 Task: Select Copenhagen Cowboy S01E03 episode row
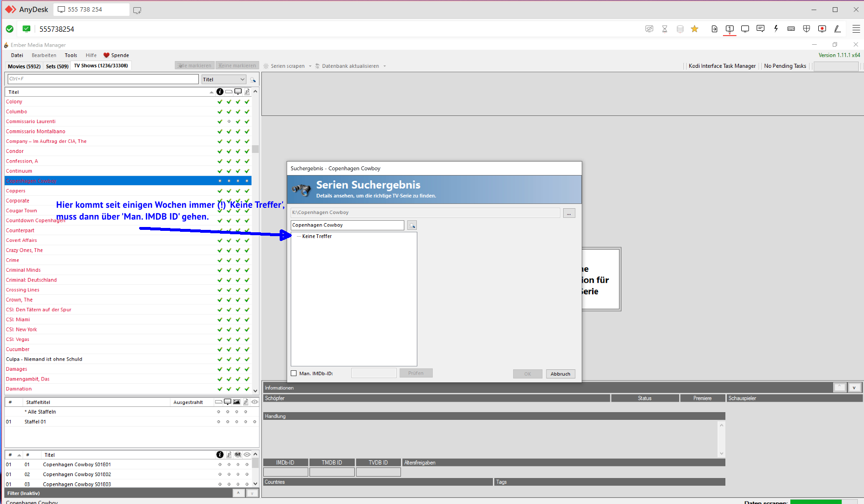point(128,484)
